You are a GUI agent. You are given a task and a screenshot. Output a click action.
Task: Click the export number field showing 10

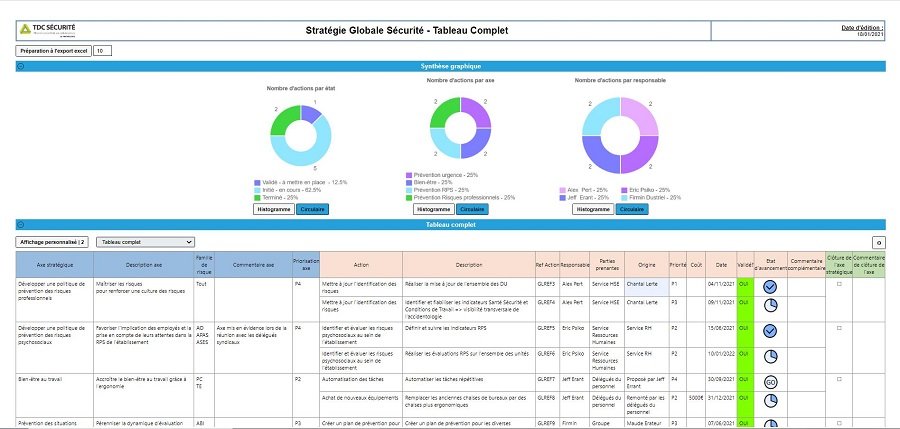(102, 51)
